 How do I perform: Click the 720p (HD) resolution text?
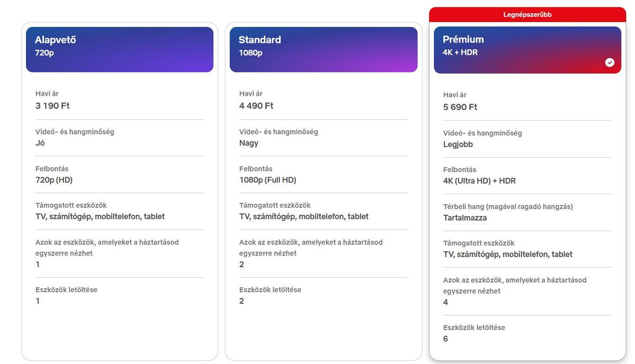(54, 180)
